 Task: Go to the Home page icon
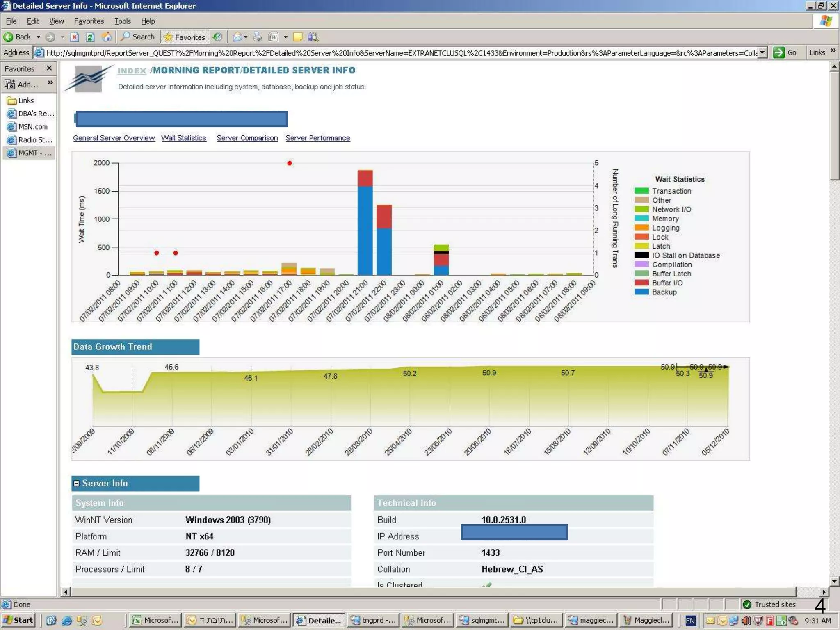pyautogui.click(x=107, y=37)
